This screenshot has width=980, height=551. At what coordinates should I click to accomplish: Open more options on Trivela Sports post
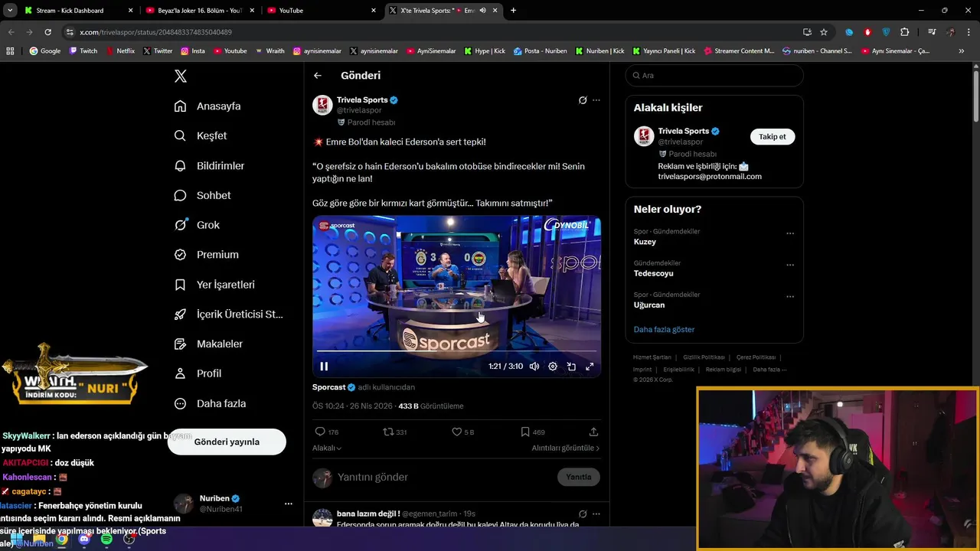coord(596,100)
